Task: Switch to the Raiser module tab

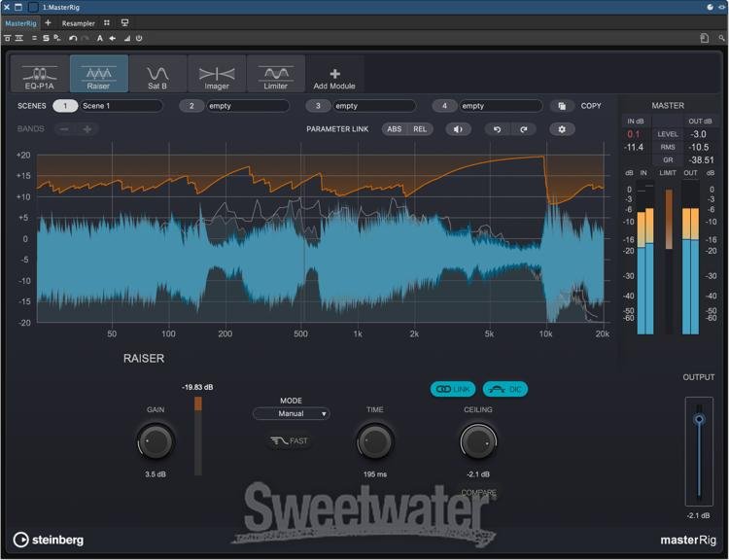Action: tap(98, 75)
